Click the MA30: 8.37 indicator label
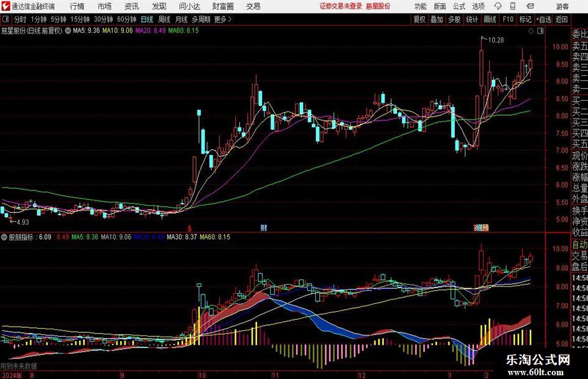The image size is (588, 379). point(182,237)
